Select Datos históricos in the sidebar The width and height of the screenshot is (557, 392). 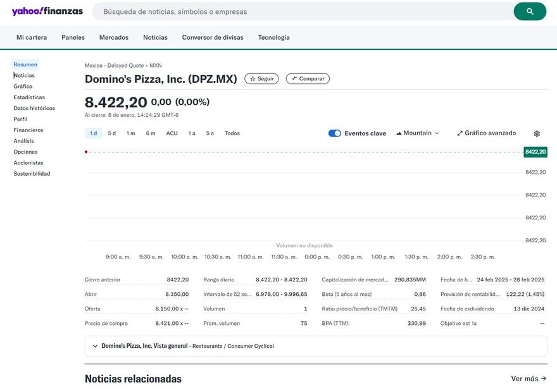(34, 108)
